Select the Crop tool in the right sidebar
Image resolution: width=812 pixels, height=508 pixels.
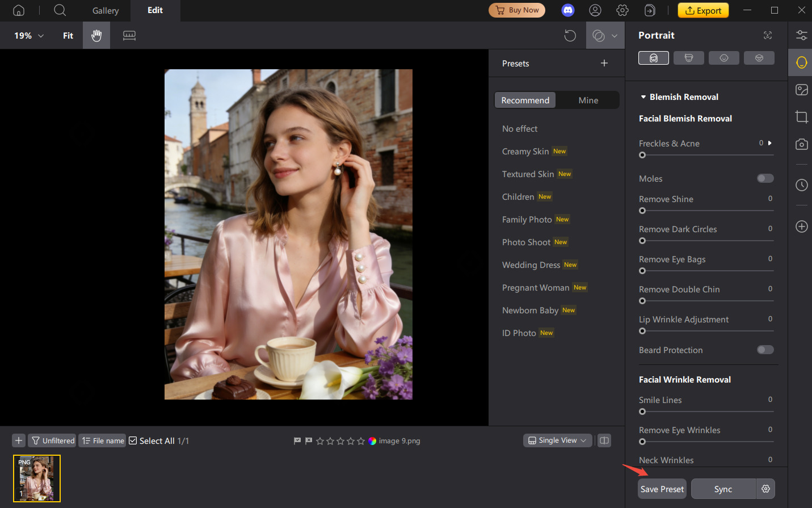click(801, 117)
